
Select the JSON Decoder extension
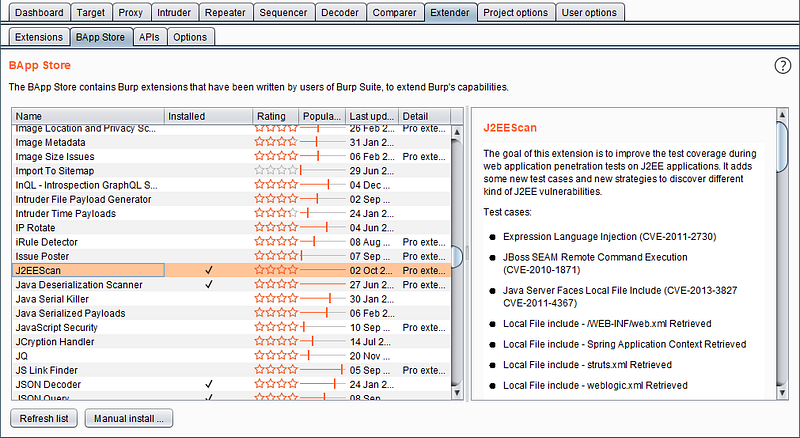click(232, 384)
